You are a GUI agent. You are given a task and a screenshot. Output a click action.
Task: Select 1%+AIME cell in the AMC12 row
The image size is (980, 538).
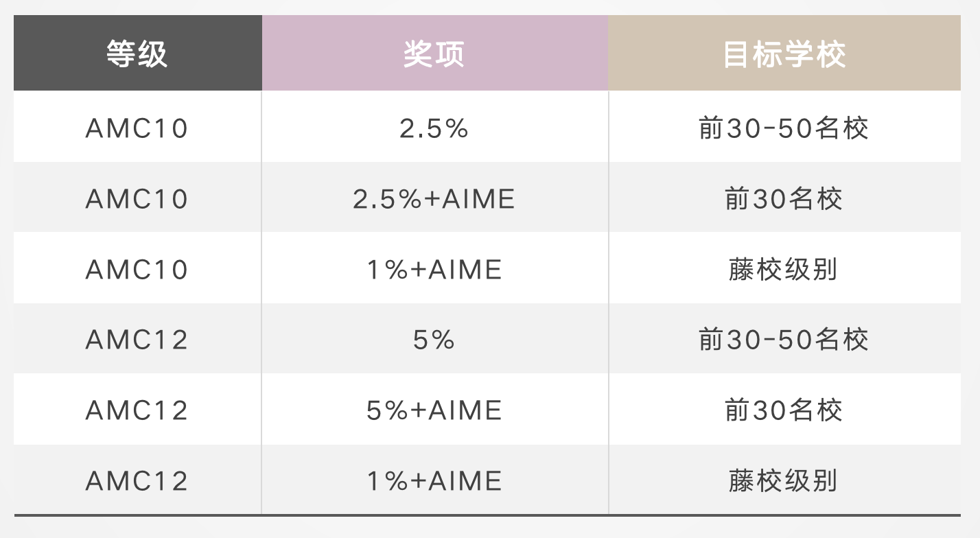[434, 480]
